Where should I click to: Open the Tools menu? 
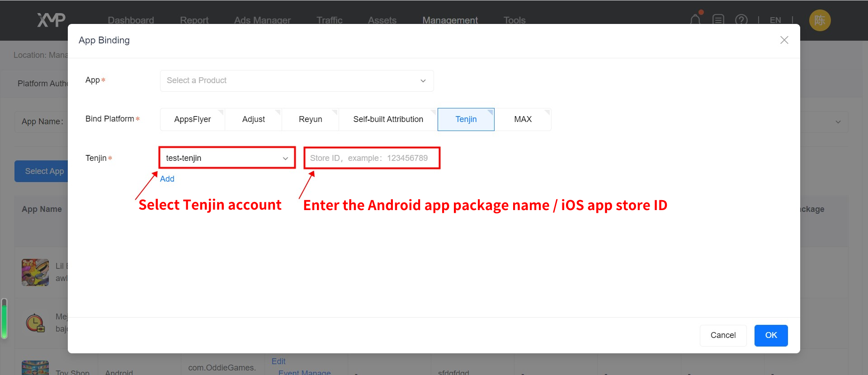coord(514,20)
